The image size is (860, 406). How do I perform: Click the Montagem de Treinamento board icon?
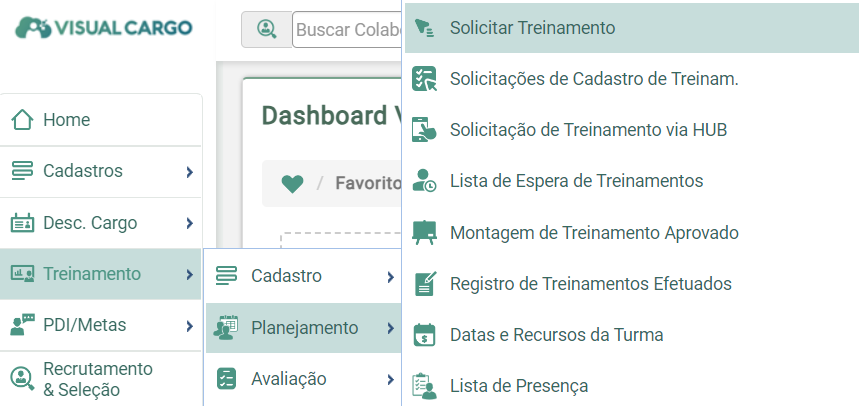click(424, 232)
